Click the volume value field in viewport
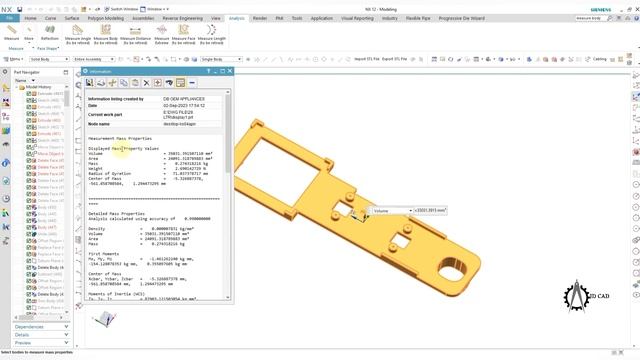This screenshot has width=640, height=360. pos(430,211)
